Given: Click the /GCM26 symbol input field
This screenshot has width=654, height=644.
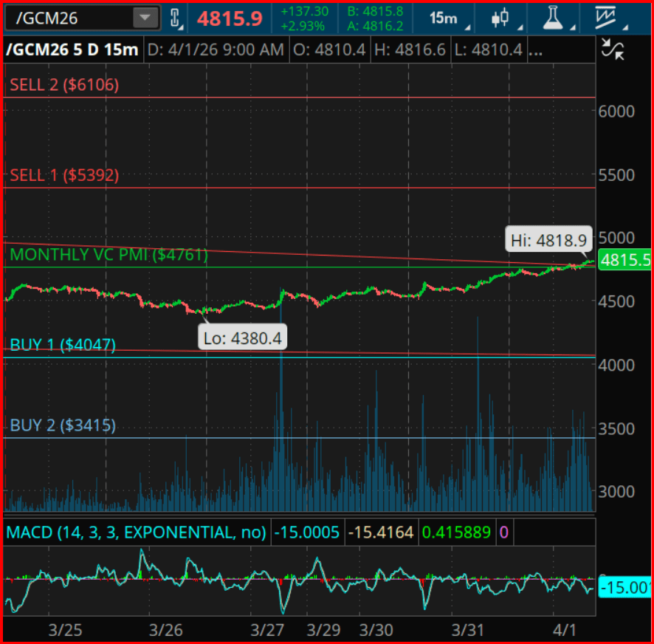Looking at the screenshot, I should coord(66,18).
